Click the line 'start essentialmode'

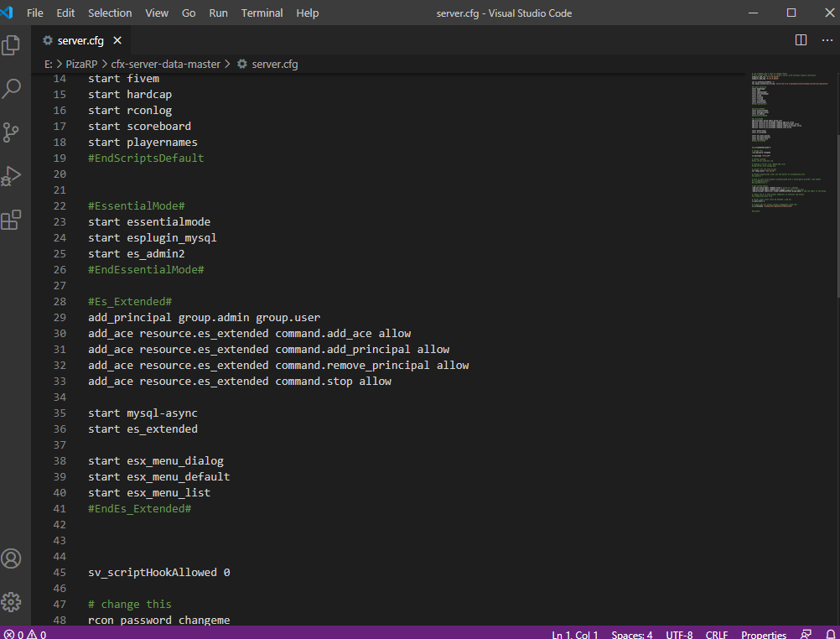(149, 222)
